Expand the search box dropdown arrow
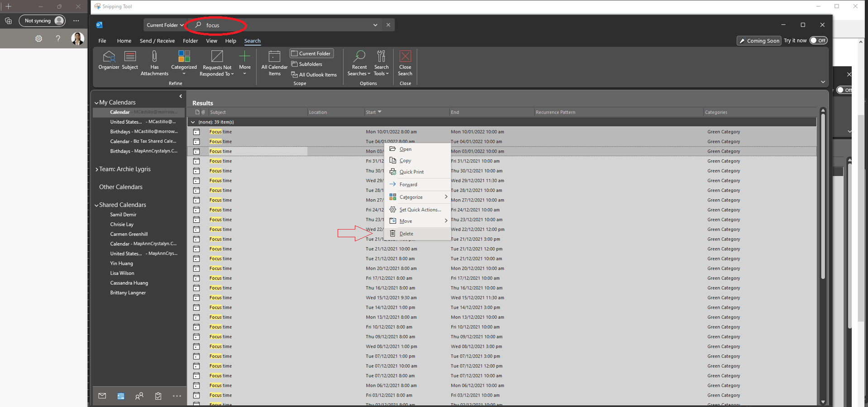Image resolution: width=868 pixels, height=407 pixels. point(375,25)
